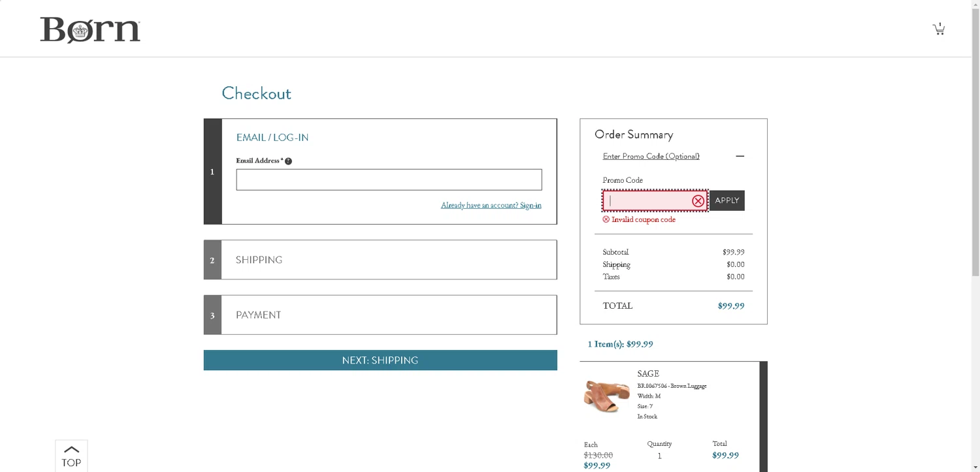
Task: Open the shopping cart icon
Action: (939, 29)
